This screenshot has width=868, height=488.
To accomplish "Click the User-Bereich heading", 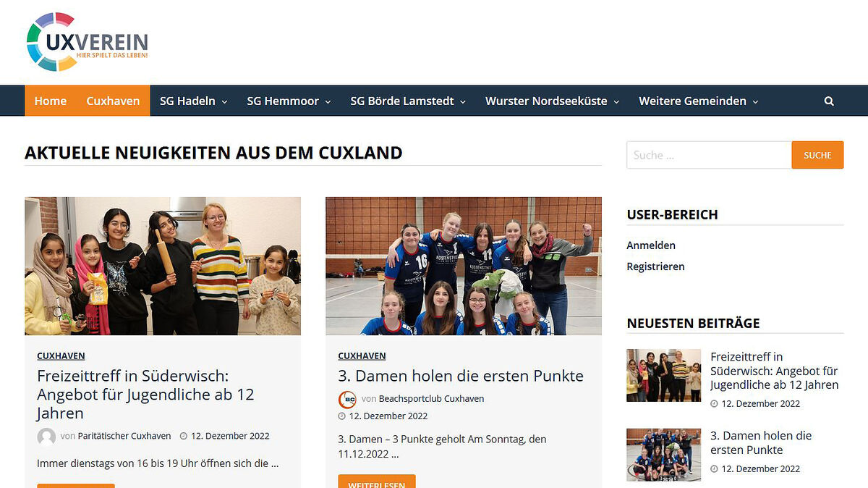I will click(672, 214).
